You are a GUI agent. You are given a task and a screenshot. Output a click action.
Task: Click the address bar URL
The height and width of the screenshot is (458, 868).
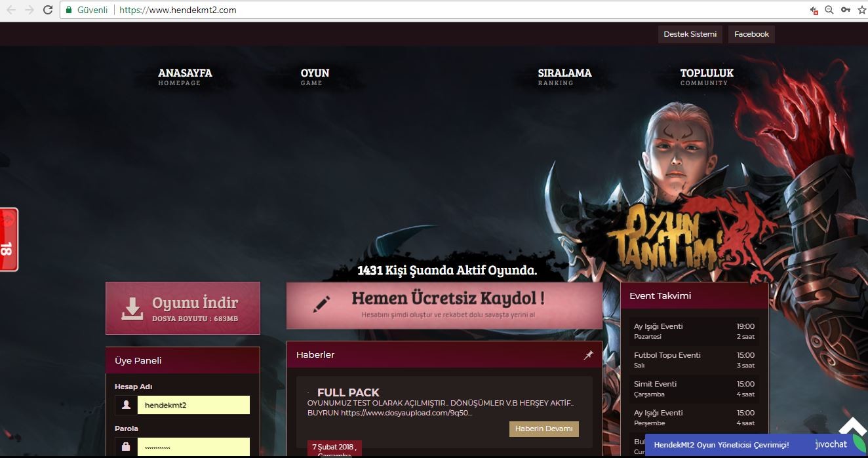tap(178, 10)
